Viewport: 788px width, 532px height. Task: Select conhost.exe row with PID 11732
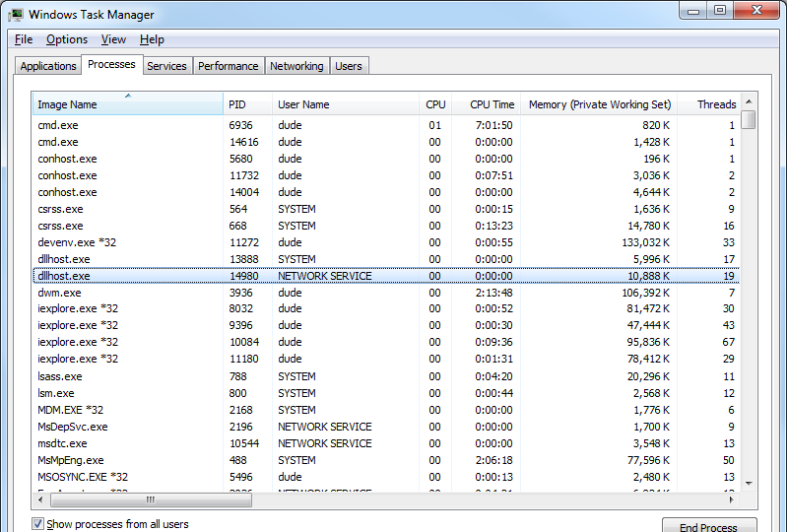pos(386,175)
